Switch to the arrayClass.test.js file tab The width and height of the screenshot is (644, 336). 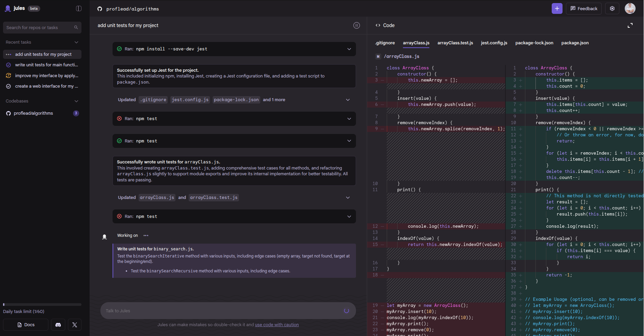(455, 43)
